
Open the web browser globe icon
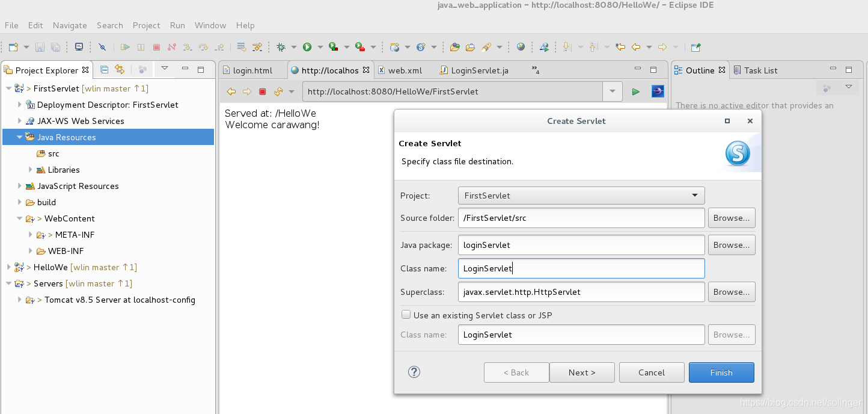click(521, 47)
